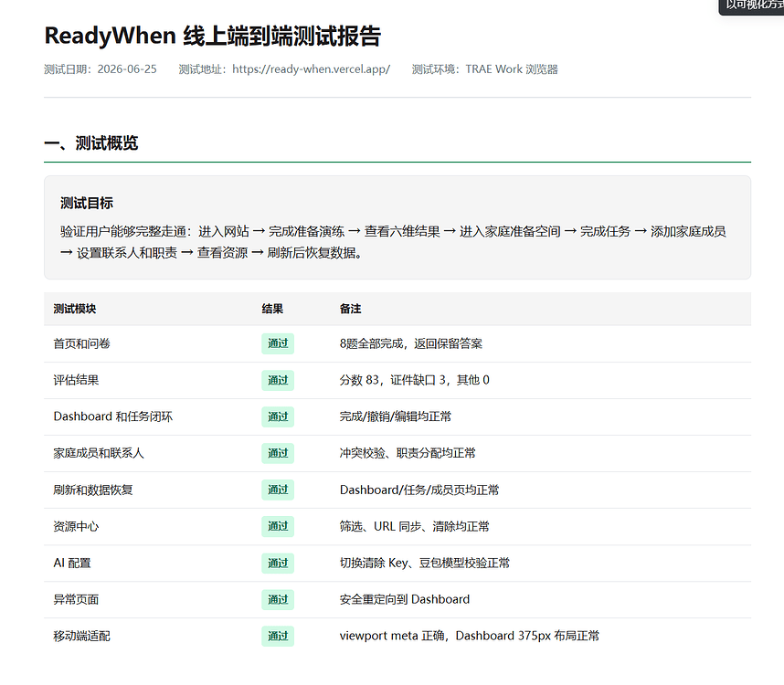Viewport: 784px width, 685px height.
Task: Click the "备注" column header
Action: coord(350,309)
